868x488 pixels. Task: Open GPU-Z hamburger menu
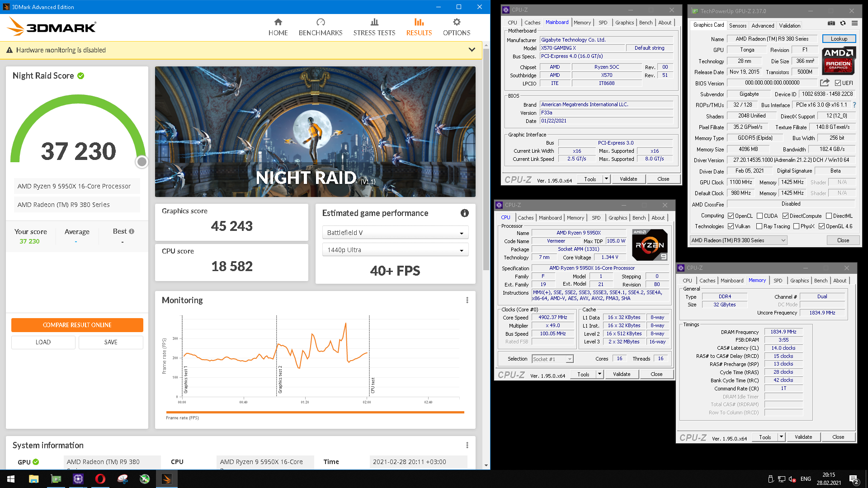click(x=854, y=23)
